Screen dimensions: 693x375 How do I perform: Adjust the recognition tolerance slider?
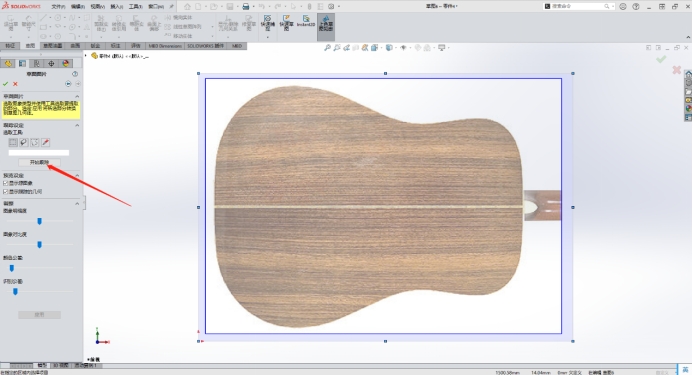15,291
